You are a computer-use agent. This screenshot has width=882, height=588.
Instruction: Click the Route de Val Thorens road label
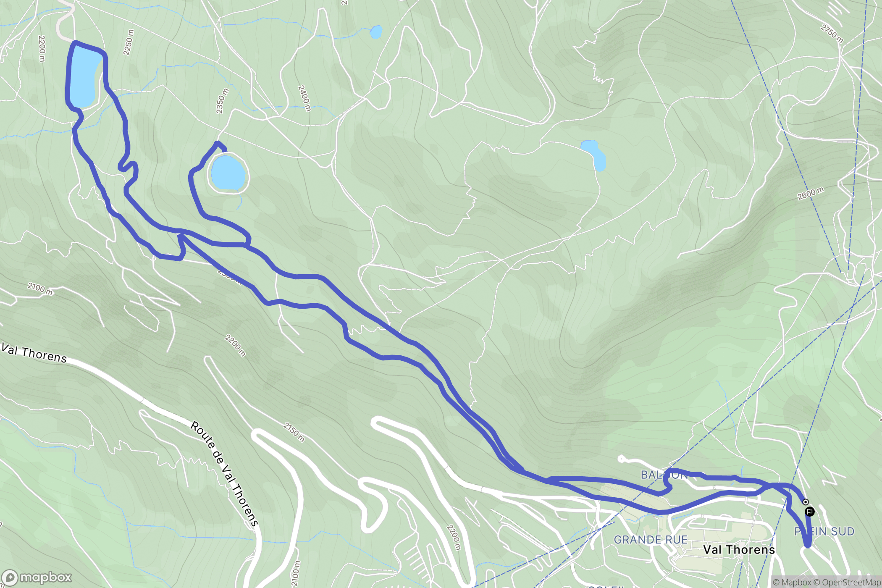pyautogui.click(x=224, y=474)
